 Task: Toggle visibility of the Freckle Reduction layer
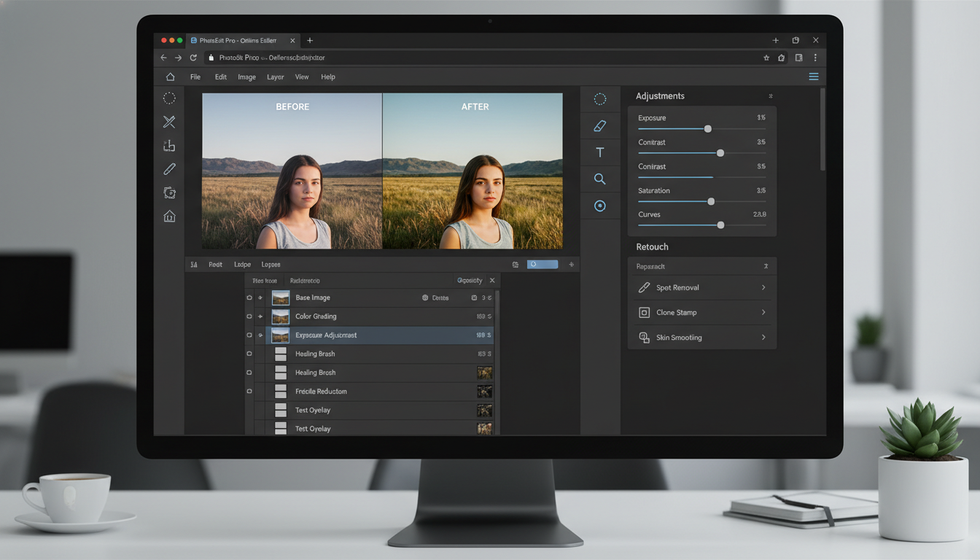249,391
